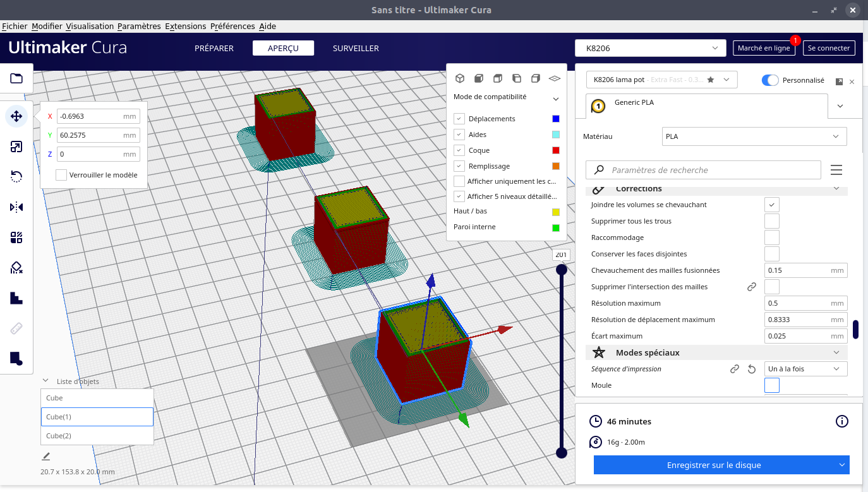Image resolution: width=868 pixels, height=492 pixels.
Task: Select the Mirror tool
Action: tap(16, 207)
